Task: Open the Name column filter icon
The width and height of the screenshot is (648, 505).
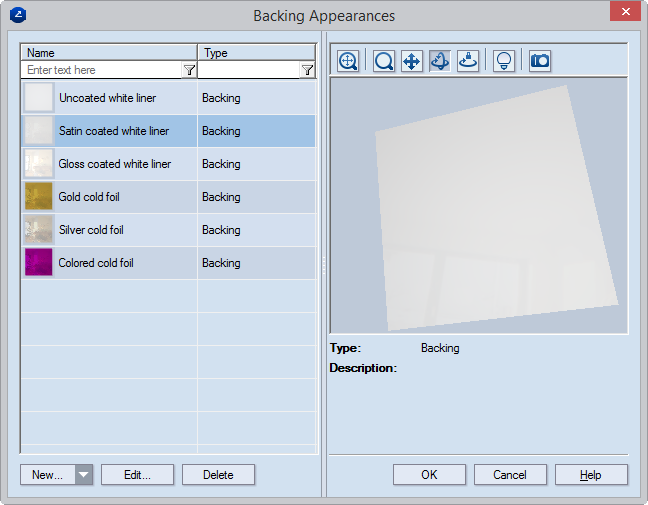Action: (189, 71)
